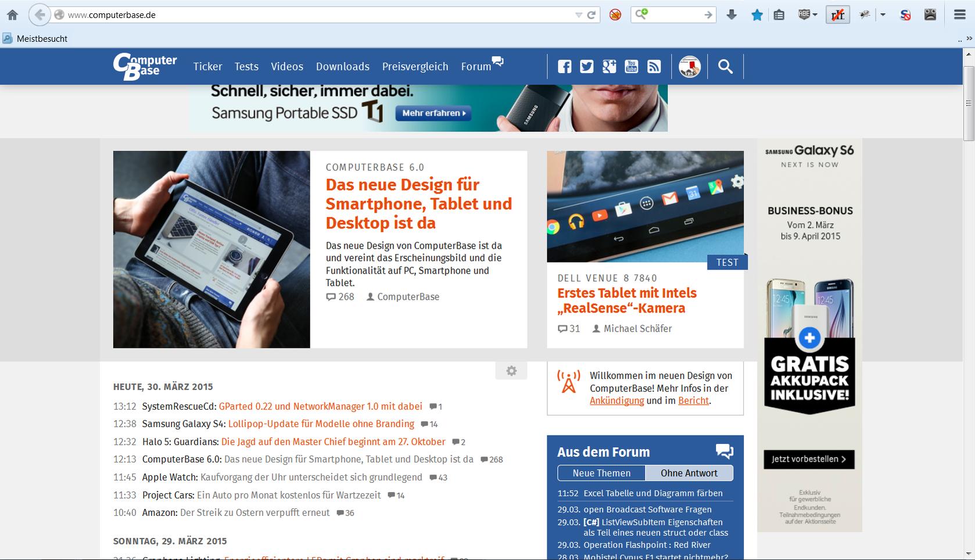
Task: Open Project Cars Auto pro Monat article
Action: 289,496
